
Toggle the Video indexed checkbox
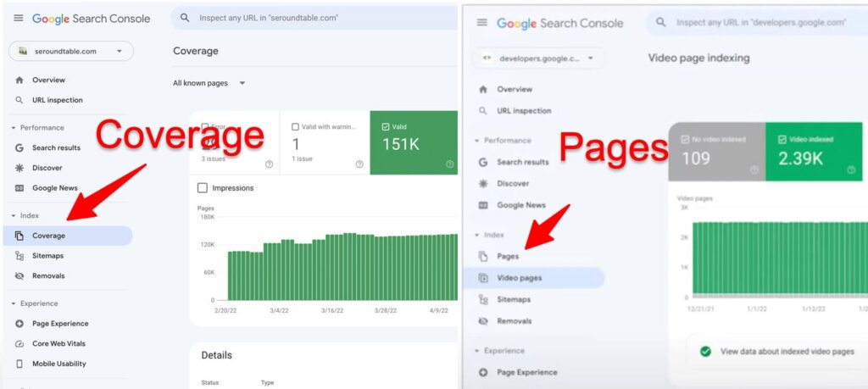coord(782,140)
